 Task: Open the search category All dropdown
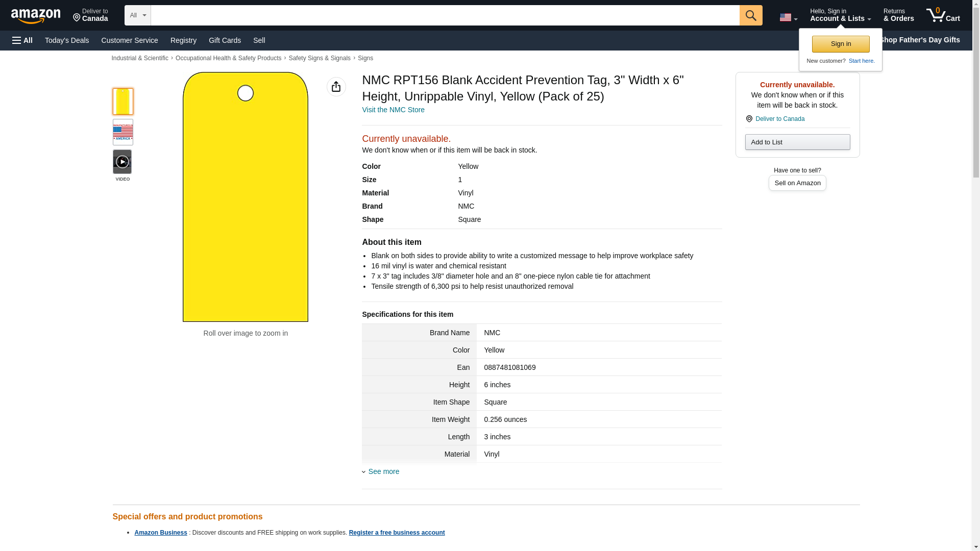[x=137, y=15]
